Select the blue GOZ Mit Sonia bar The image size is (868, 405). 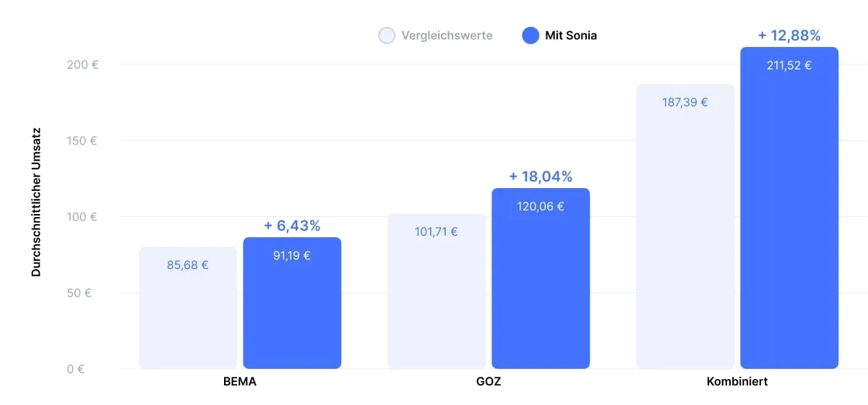coord(541,289)
